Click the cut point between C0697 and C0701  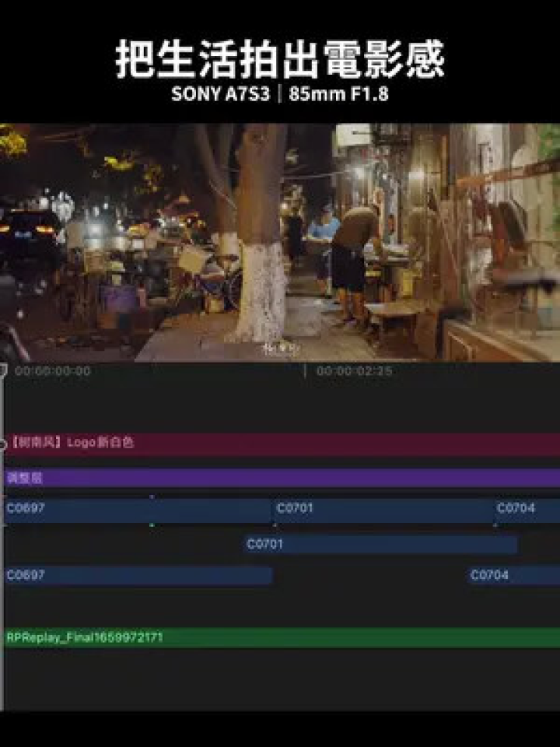tap(272, 510)
